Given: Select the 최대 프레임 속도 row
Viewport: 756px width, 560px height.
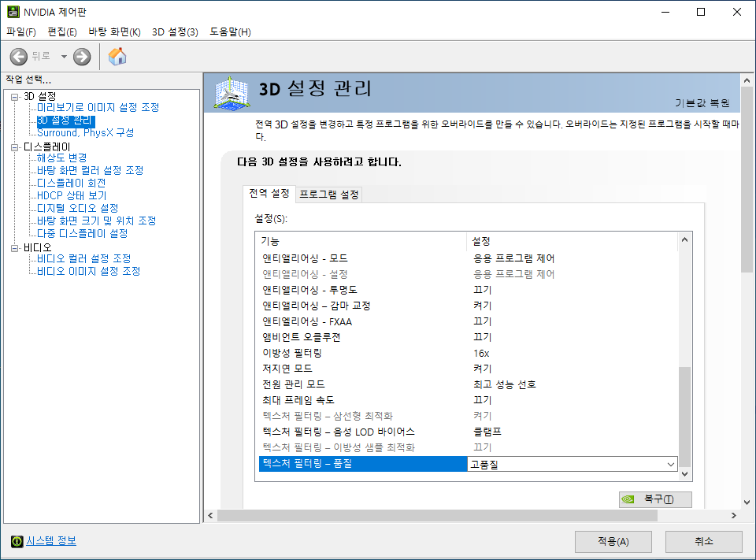Looking at the screenshot, I should coord(468,400).
